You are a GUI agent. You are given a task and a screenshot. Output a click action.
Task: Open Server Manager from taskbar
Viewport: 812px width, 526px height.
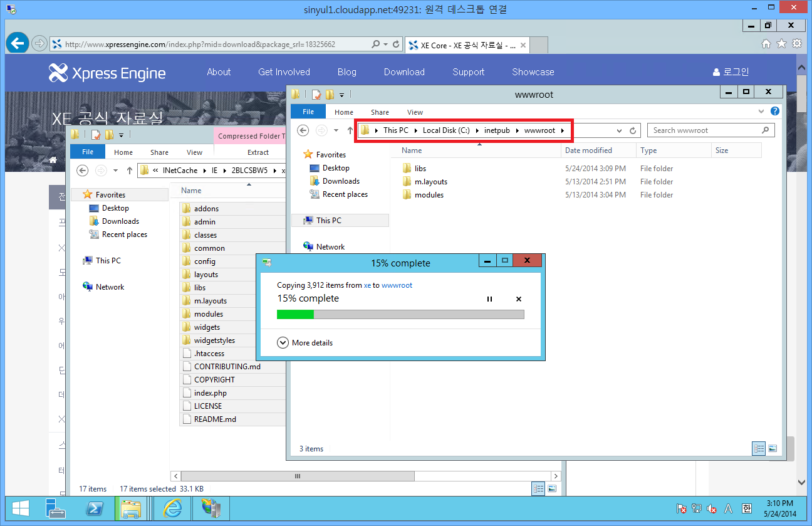(56, 509)
